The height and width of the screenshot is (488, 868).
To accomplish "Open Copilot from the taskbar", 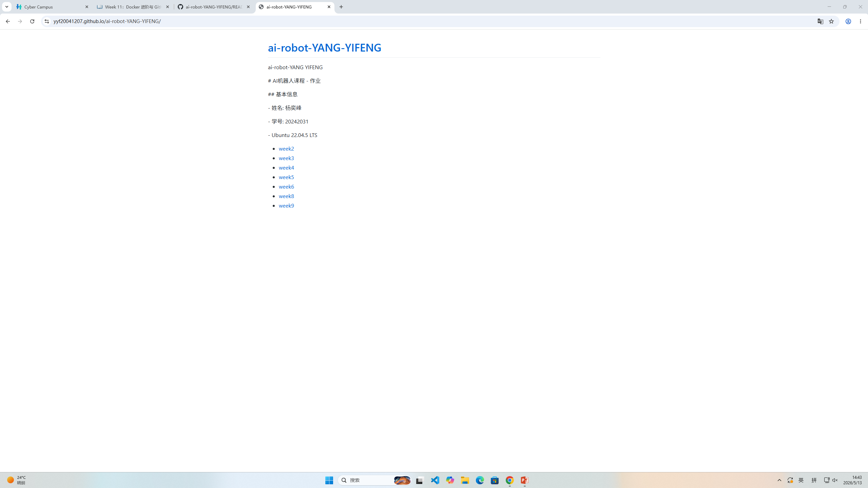I will [450, 480].
